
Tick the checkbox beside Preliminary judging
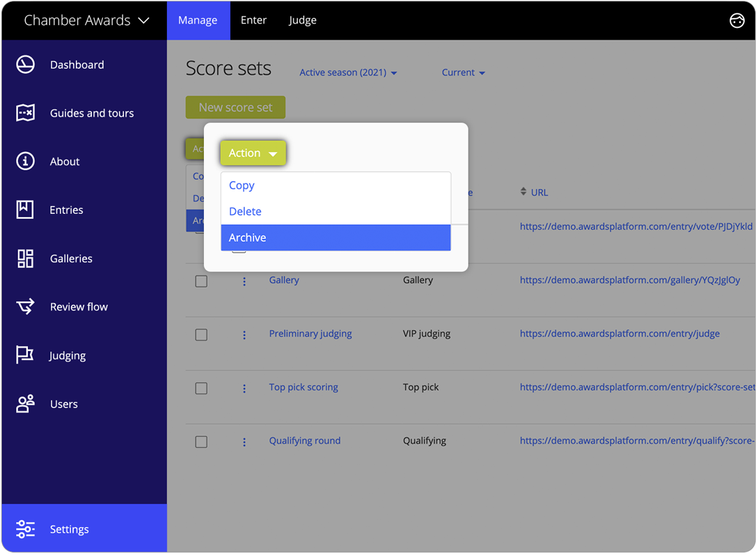[x=201, y=334]
